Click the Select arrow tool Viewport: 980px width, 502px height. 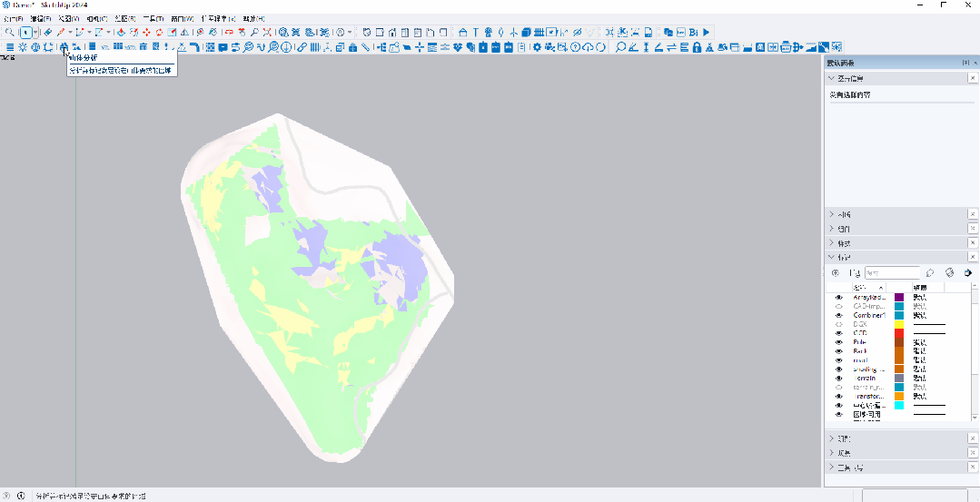[25, 33]
